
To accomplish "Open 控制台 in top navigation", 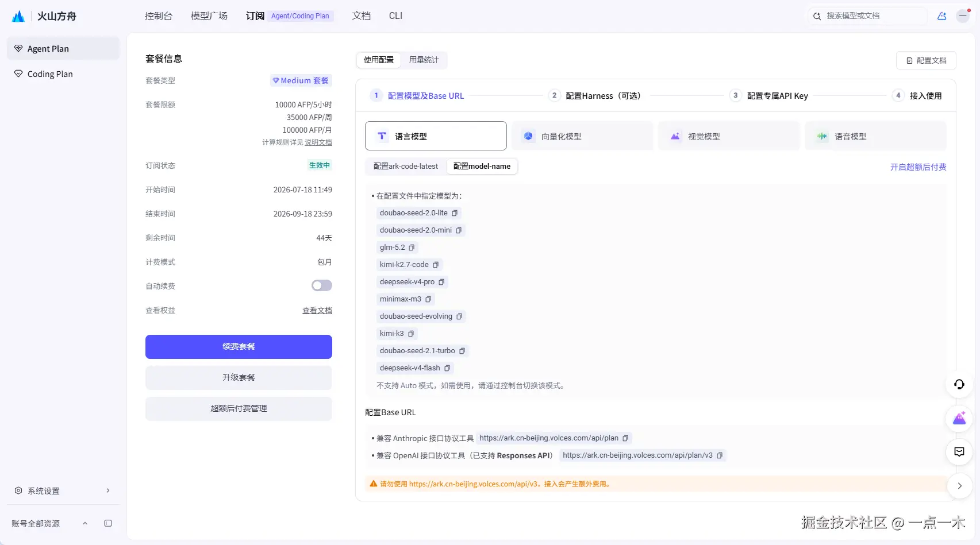I will pos(159,16).
